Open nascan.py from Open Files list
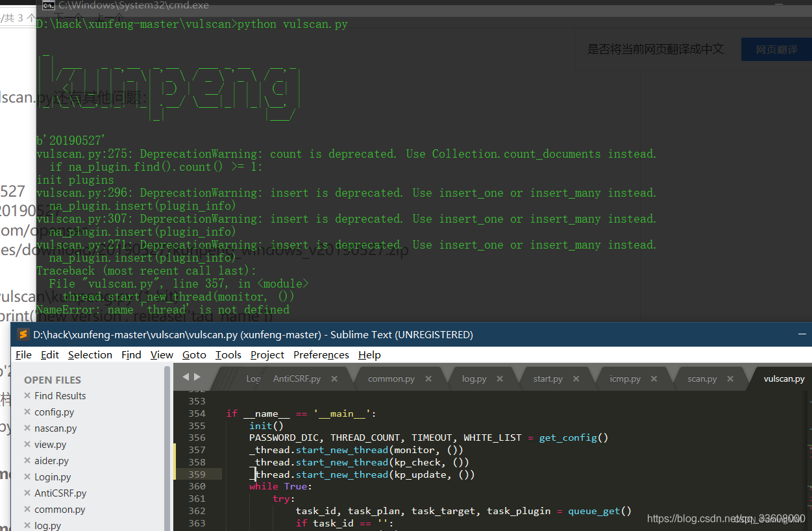 (56, 428)
